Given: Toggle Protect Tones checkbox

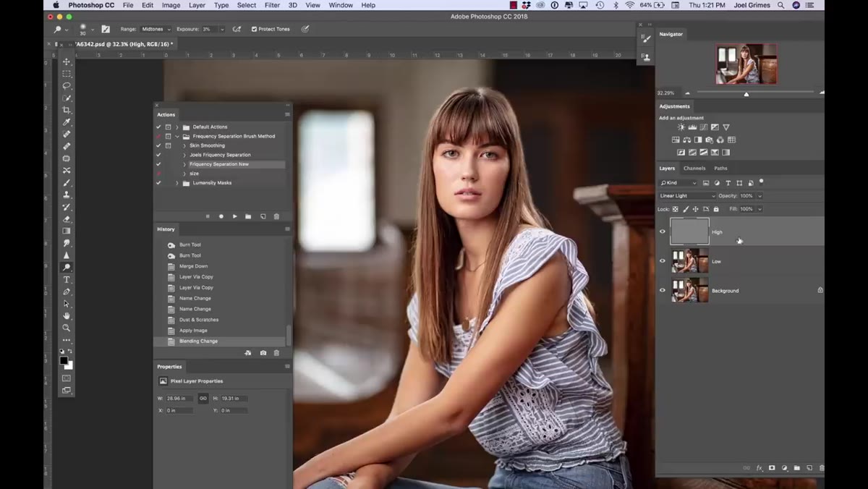Looking at the screenshot, I should point(254,29).
